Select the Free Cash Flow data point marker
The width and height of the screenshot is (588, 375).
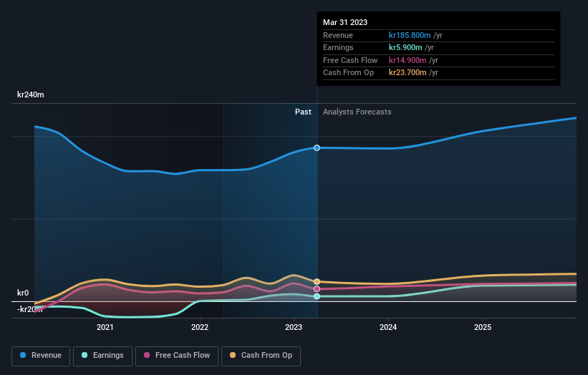click(317, 289)
